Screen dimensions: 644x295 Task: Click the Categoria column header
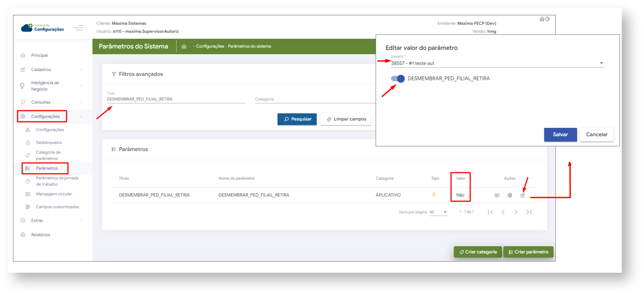(x=384, y=178)
